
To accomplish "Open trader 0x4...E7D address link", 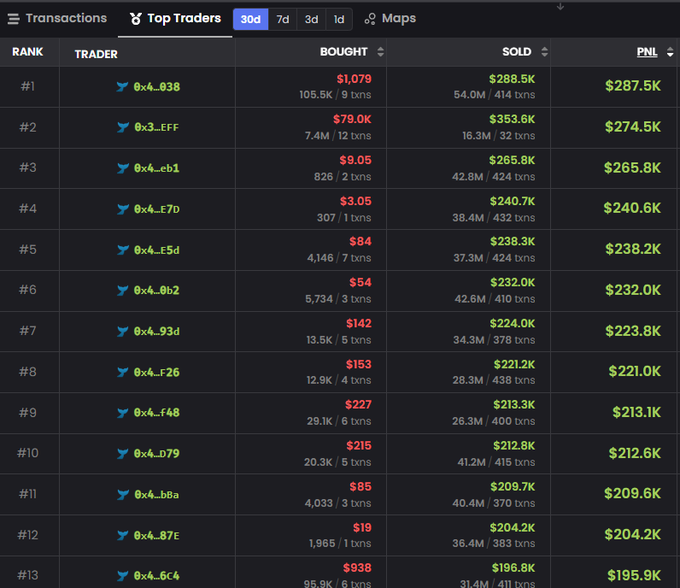I will (x=157, y=209).
